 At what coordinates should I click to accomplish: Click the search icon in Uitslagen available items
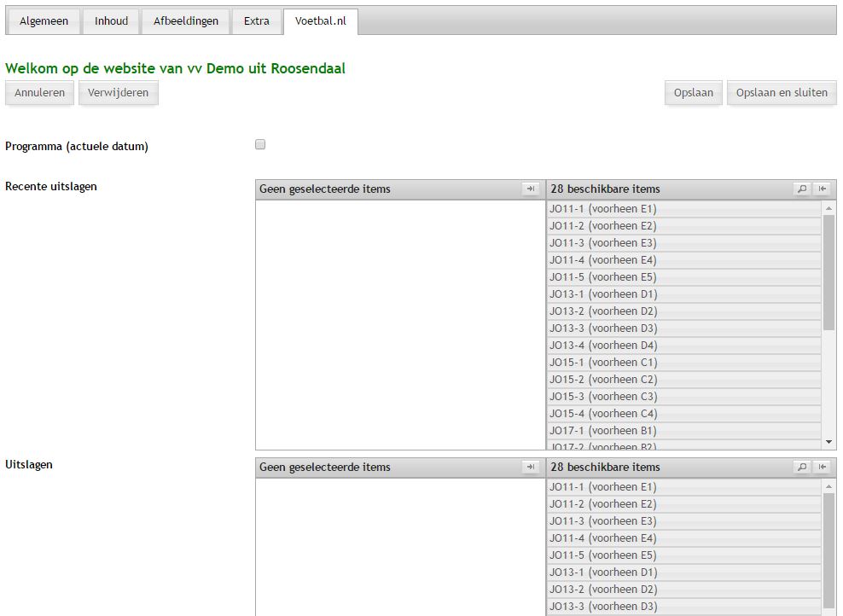tap(801, 468)
